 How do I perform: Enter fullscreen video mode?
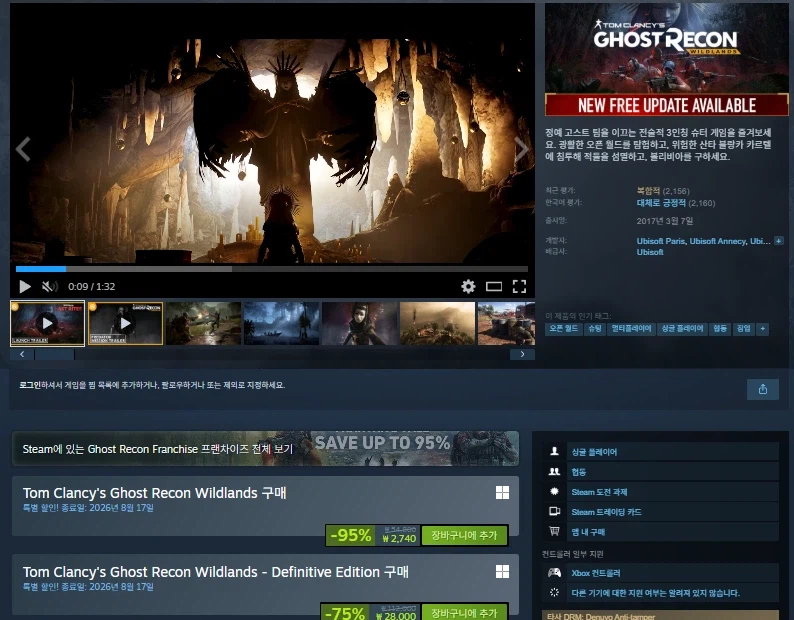point(519,287)
